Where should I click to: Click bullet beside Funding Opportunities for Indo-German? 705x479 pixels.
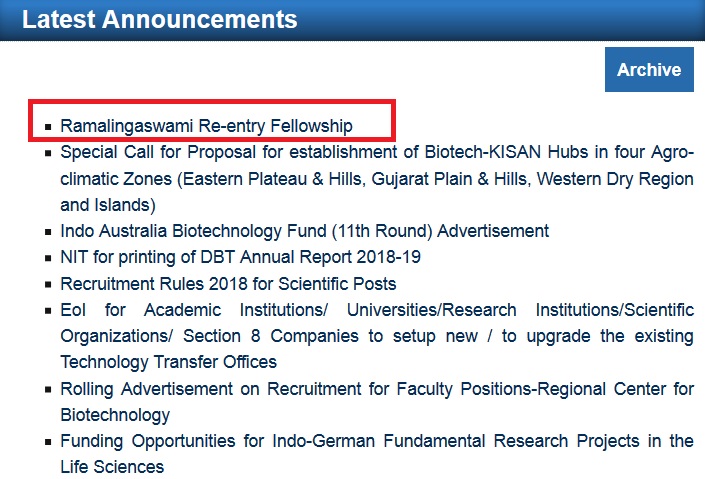pos(47,441)
